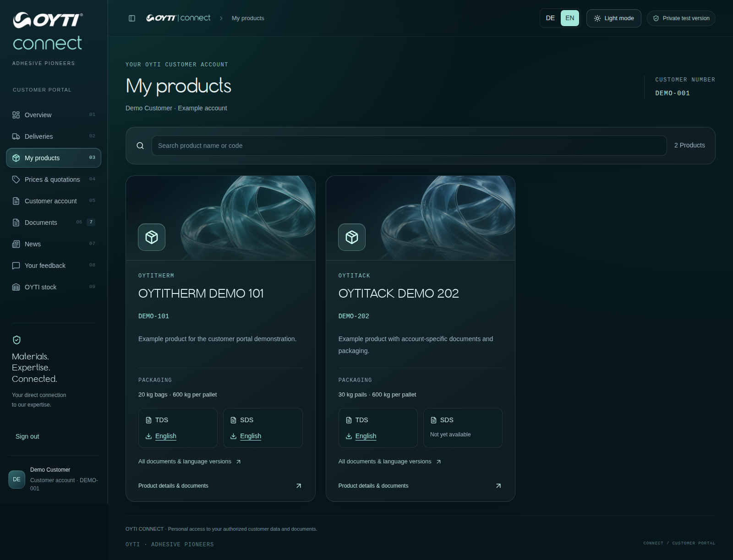The height and width of the screenshot is (560, 733).
Task: Open Overview in the sidebar
Action: coord(54,115)
